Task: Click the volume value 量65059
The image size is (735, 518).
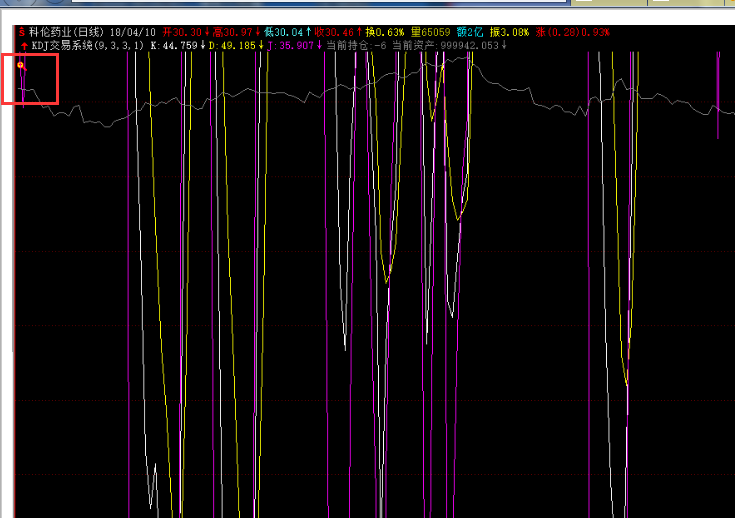Action: point(430,32)
